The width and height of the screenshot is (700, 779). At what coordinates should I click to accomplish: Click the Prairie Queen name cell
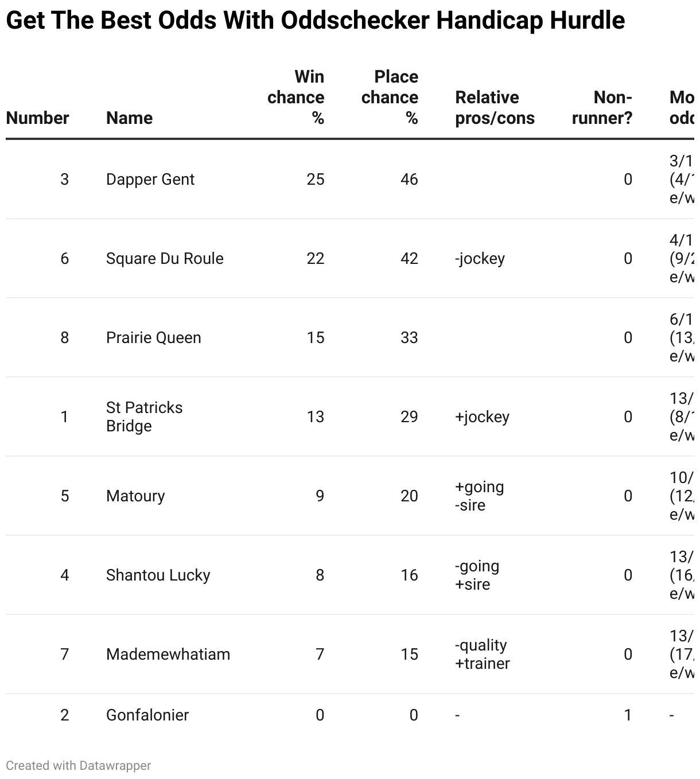pyautogui.click(x=153, y=338)
